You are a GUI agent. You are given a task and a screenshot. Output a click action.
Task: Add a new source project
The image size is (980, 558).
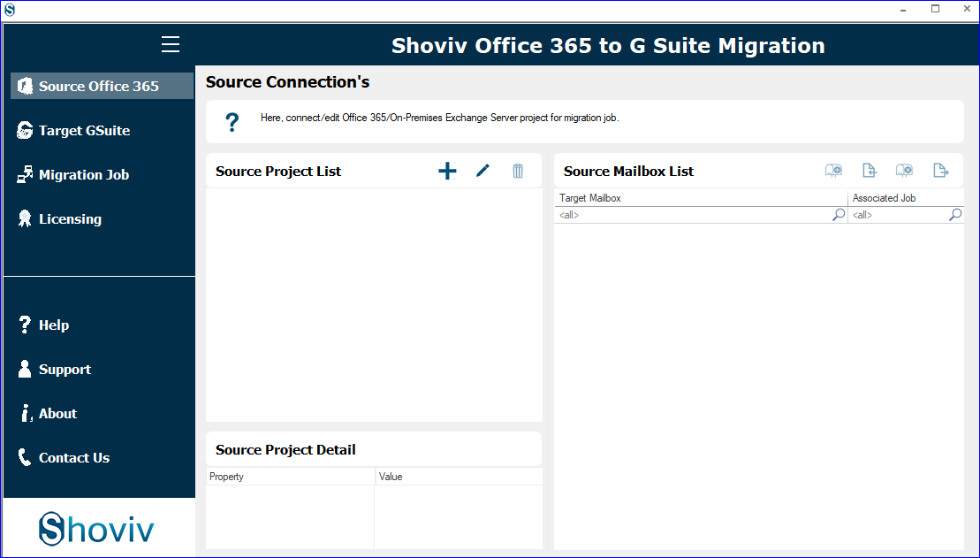(x=447, y=171)
